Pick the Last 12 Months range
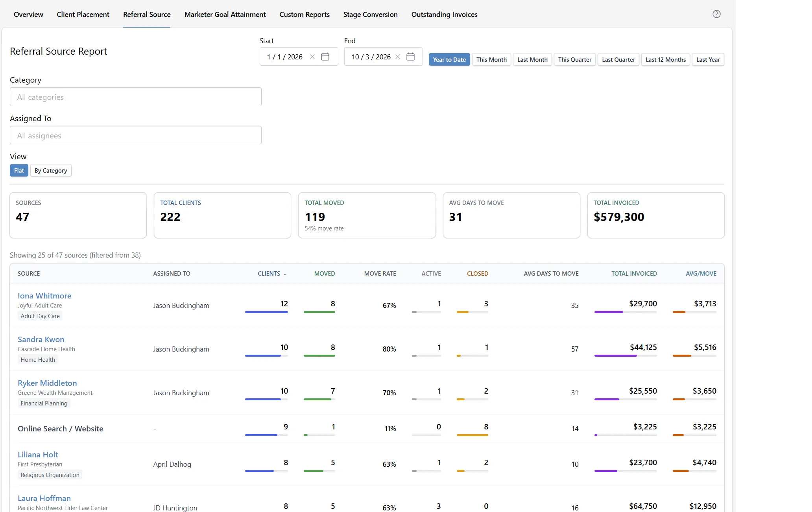 click(665, 59)
